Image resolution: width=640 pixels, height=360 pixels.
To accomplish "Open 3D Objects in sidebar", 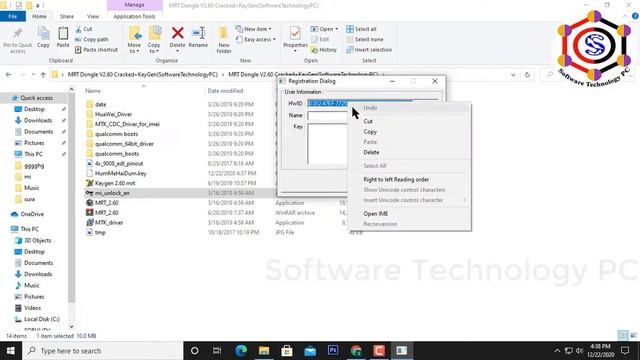I will tap(38, 240).
